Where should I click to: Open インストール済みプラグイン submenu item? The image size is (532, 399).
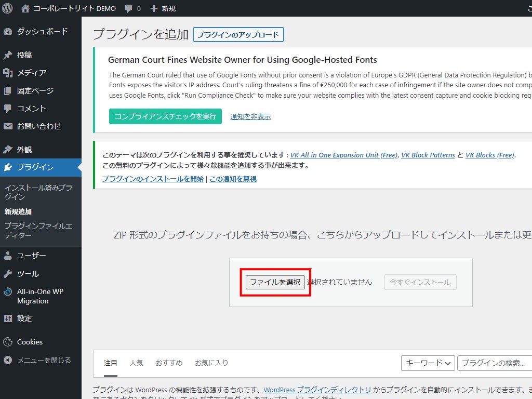click(38, 192)
